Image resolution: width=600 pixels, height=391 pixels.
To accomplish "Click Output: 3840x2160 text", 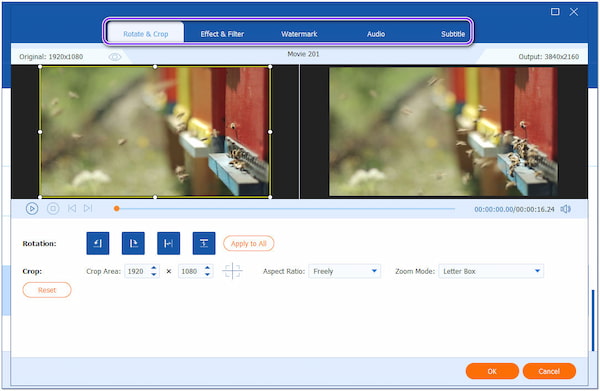I will tap(548, 57).
